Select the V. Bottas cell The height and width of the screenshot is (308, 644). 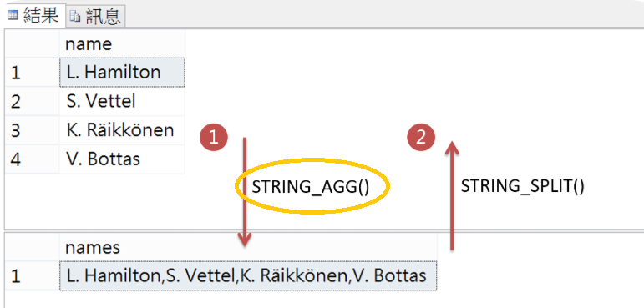pos(122,159)
